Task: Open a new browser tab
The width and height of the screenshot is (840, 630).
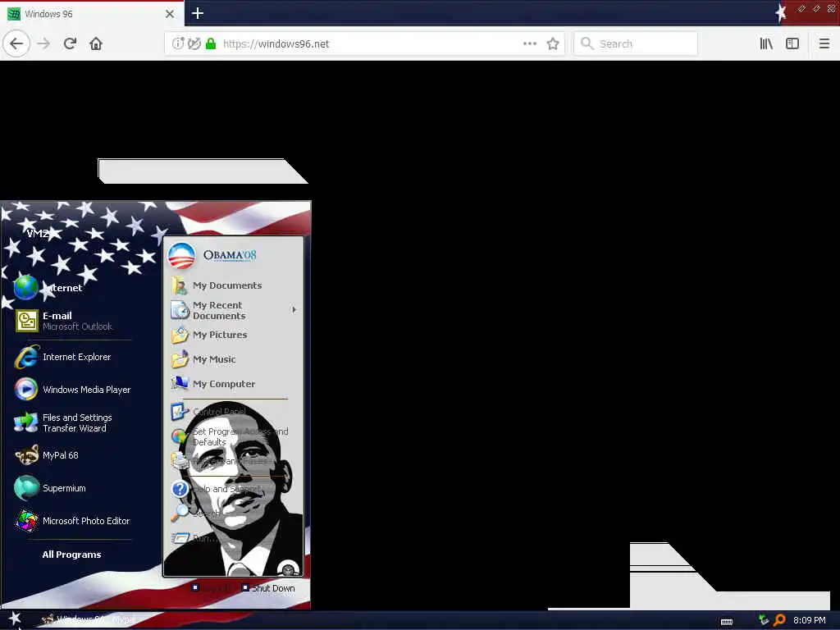Action: coord(198,13)
